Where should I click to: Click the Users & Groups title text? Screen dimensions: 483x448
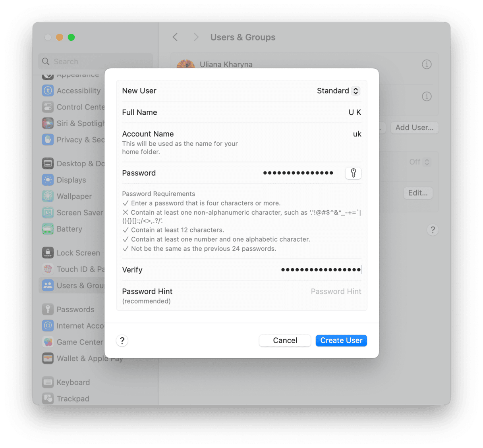(243, 37)
